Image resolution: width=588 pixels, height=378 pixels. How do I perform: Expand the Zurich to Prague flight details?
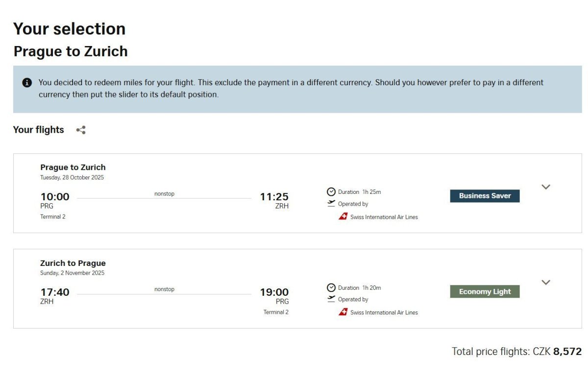click(546, 282)
